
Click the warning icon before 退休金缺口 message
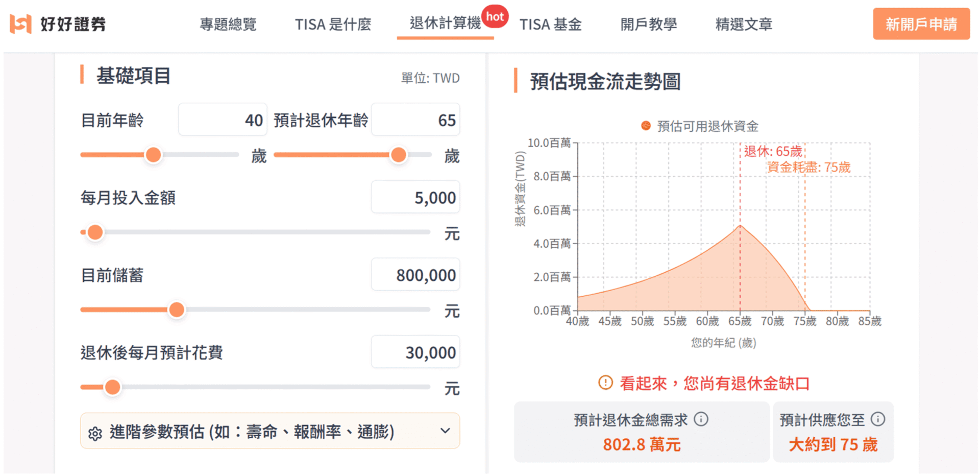(x=604, y=383)
